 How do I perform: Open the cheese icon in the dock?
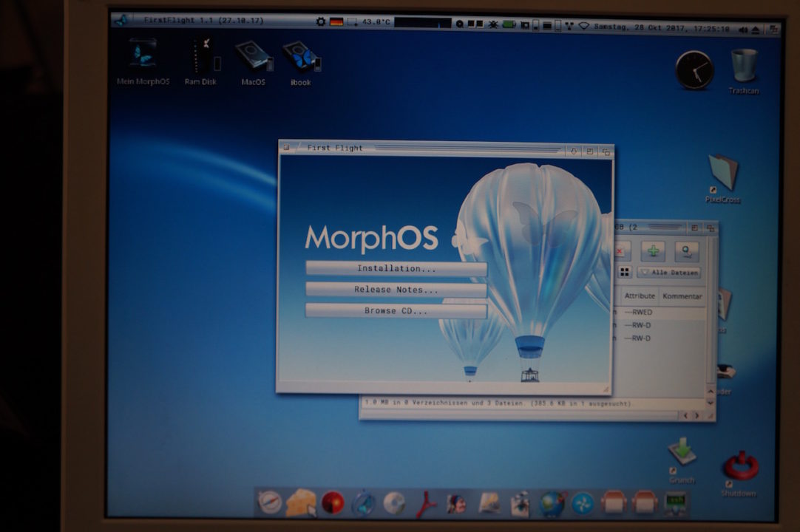click(x=300, y=503)
